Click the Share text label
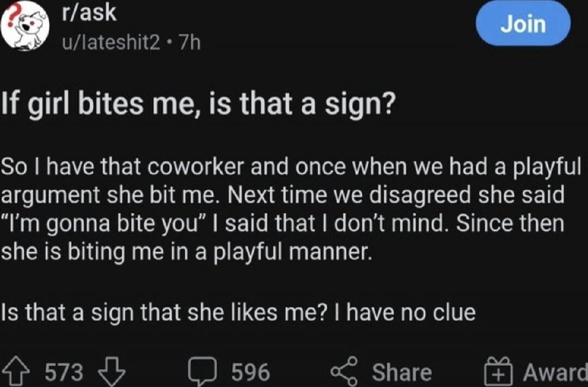The image size is (588, 387). [x=402, y=372]
